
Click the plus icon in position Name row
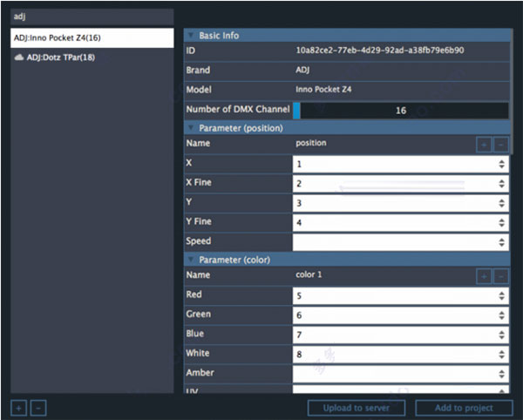(484, 145)
